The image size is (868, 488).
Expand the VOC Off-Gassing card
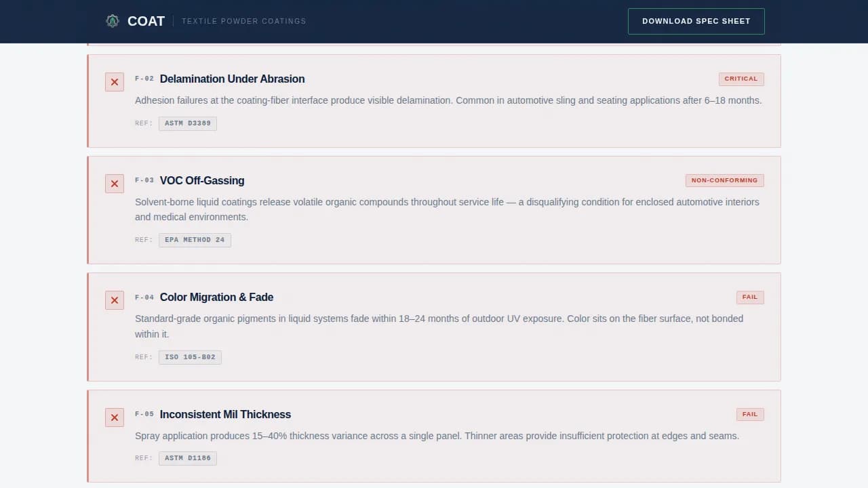pos(202,180)
